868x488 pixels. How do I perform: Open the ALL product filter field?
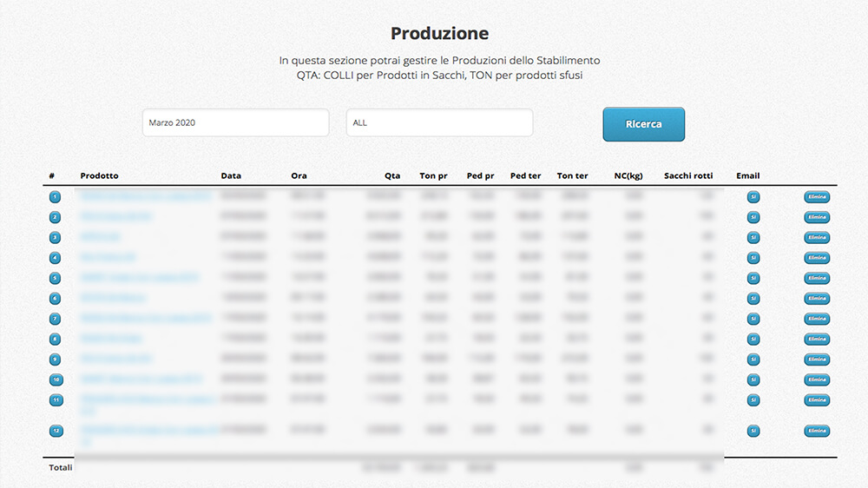[x=439, y=122]
